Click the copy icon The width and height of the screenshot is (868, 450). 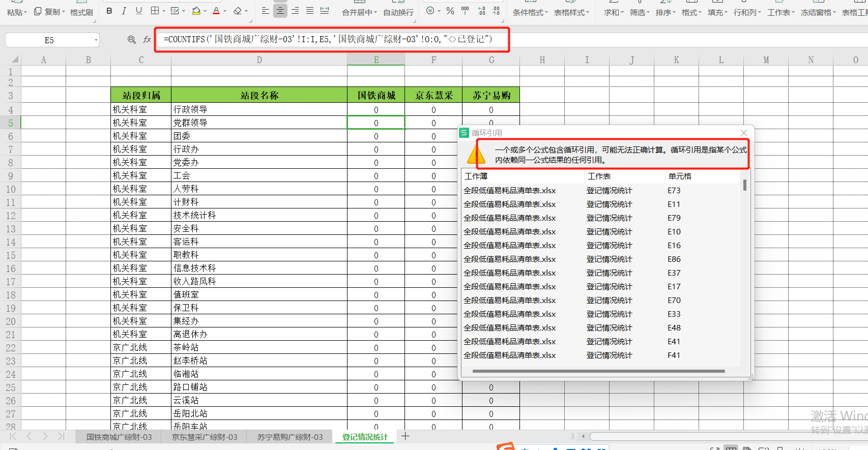point(38,11)
